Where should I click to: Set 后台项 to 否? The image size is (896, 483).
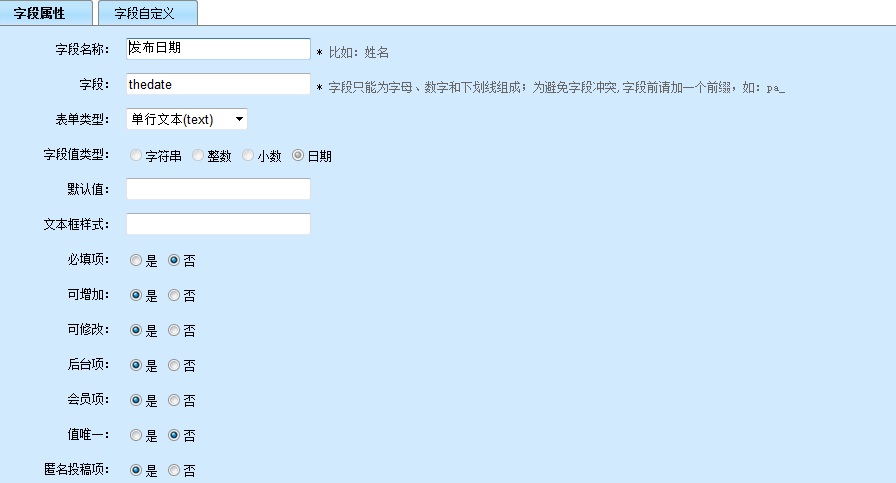(174, 366)
